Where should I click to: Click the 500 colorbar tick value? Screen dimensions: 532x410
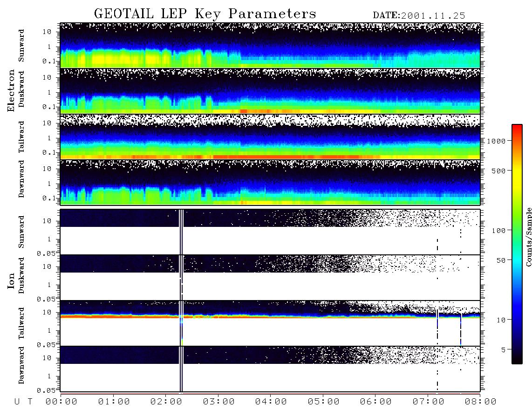pyautogui.click(x=499, y=171)
